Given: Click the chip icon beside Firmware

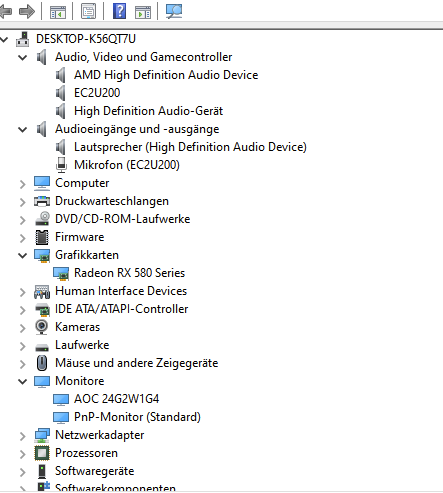Looking at the screenshot, I should [42, 237].
